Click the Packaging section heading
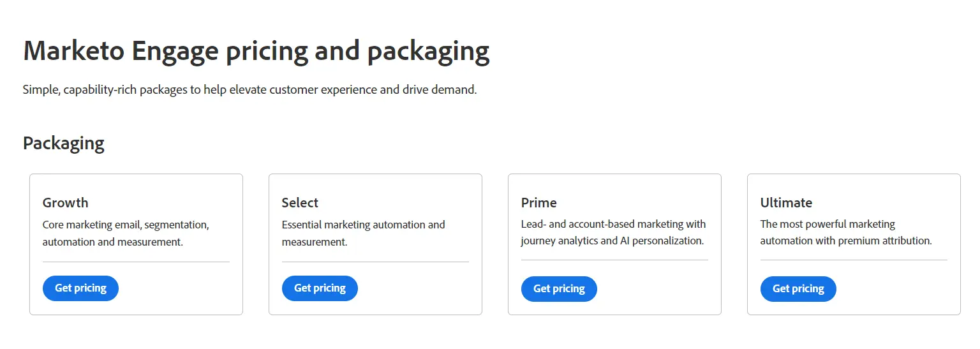This screenshot has height=349, width=980. click(x=64, y=143)
